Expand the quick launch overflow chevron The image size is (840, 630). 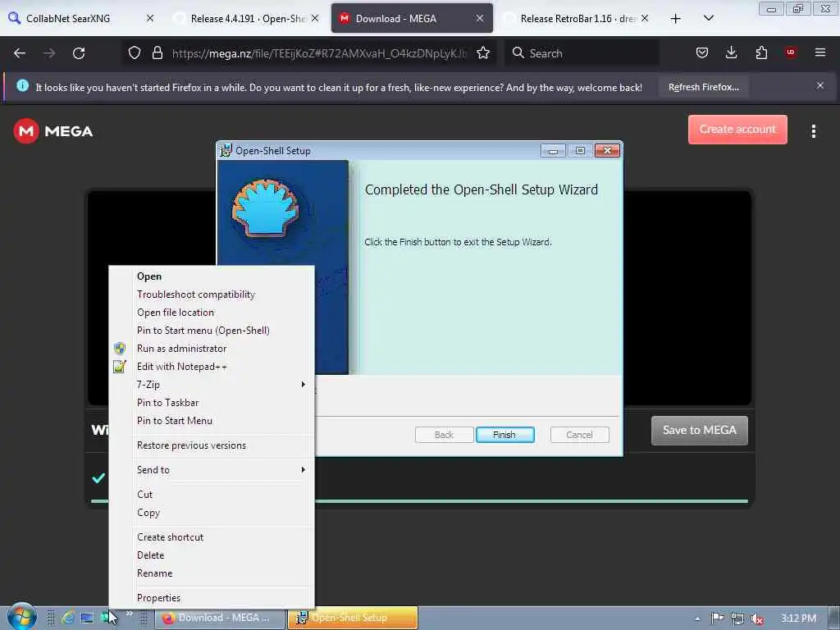129,614
